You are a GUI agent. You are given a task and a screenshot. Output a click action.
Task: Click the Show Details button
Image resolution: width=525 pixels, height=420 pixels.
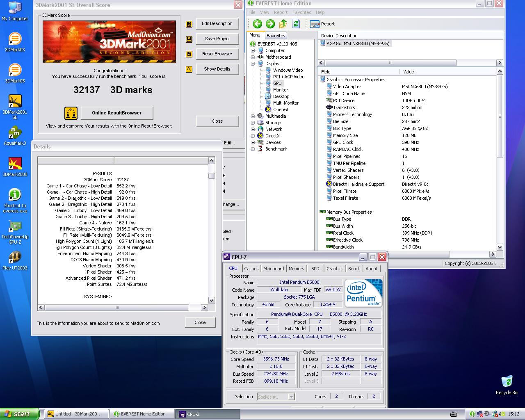pyautogui.click(x=217, y=69)
